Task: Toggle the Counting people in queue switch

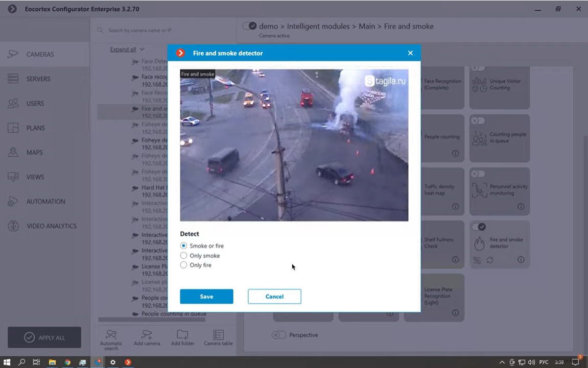Action: click(478, 120)
